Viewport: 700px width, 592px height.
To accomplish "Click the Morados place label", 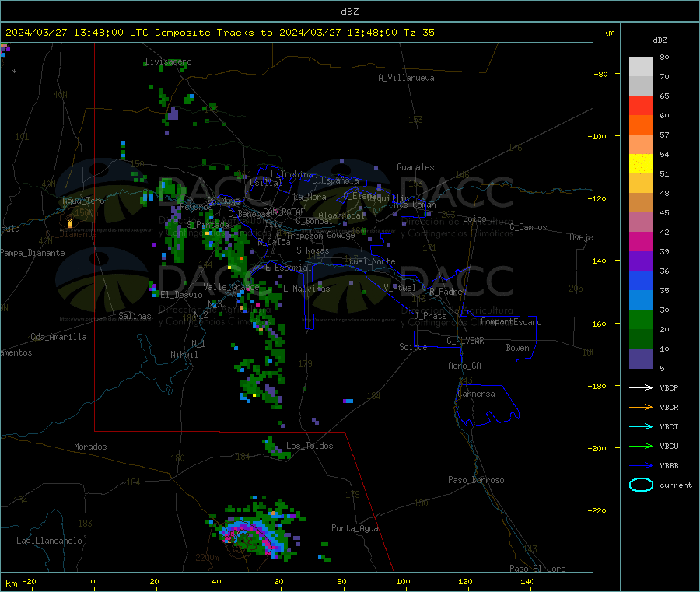I will (90, 447).
